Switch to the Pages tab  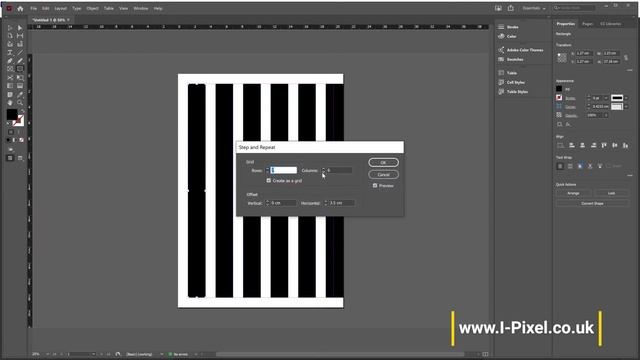click(587, 24)
